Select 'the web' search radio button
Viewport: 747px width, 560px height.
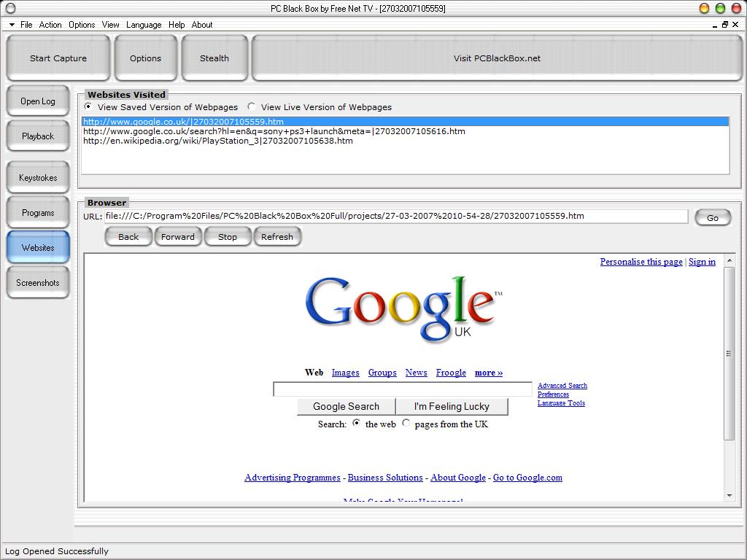356,423
